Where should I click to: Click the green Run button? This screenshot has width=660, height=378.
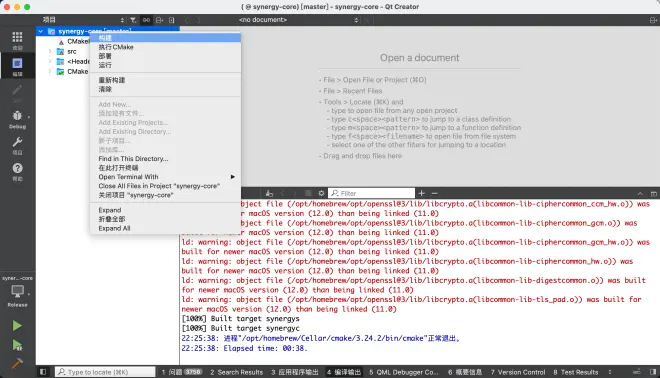click(17, 325)
